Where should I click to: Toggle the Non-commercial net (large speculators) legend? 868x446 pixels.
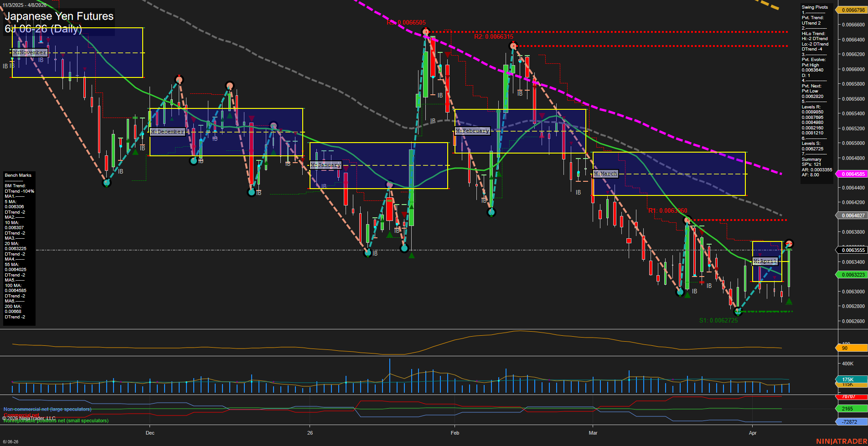tap(47, 409)
